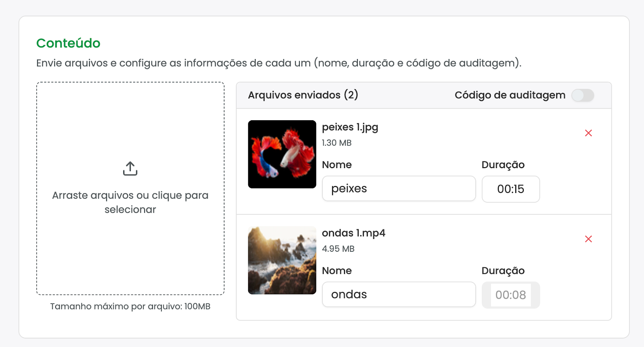Image resolution: width=644 pixels, height=347 pixels.
Task: Click the Nome label of ondas row
Action: coord(336,271)
